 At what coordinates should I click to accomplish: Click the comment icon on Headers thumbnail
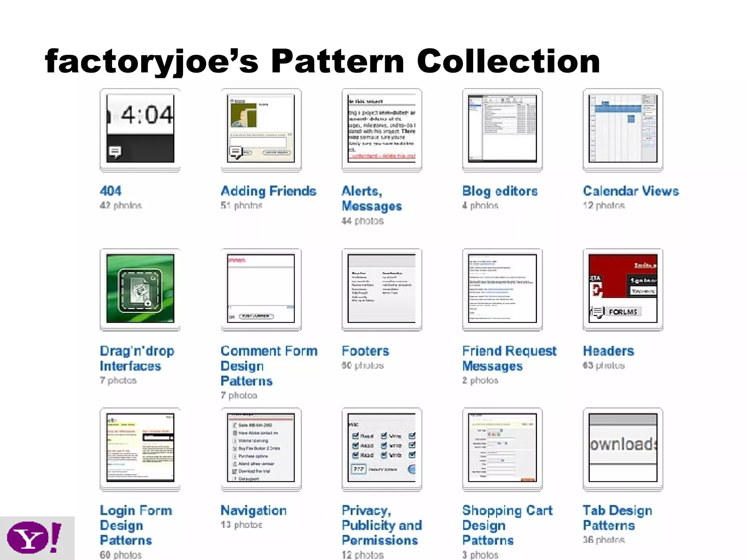click(x=598, y=312)
